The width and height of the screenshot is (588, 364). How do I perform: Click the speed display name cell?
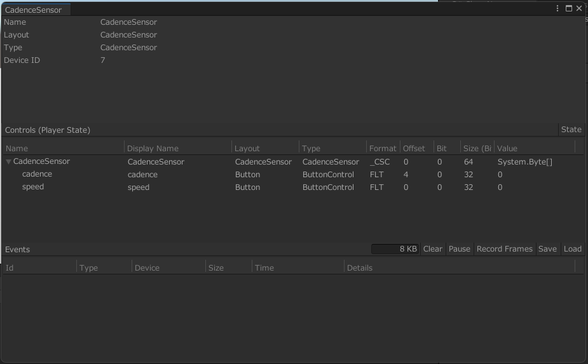pyautogui.click(x=139, y=187)
